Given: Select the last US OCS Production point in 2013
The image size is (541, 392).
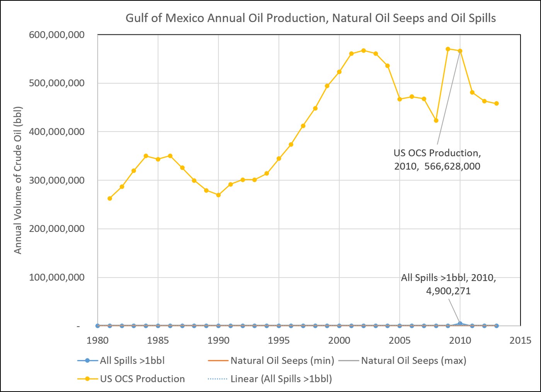Looking at the screenshot, I should coord(497,104).
